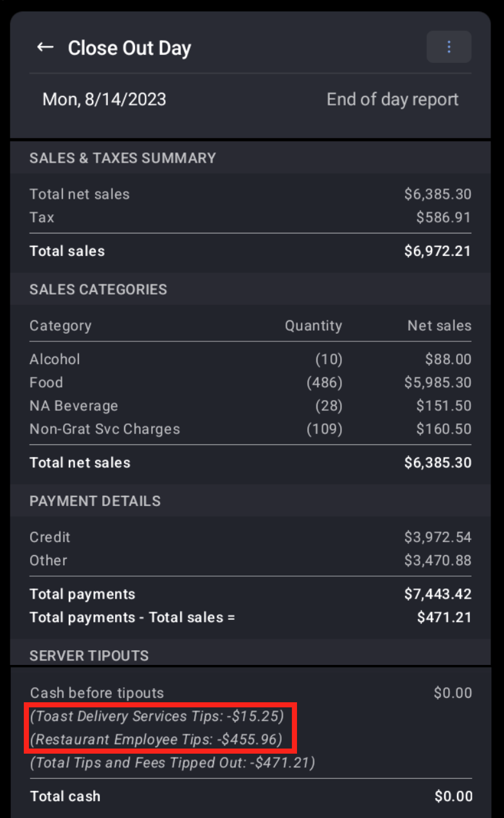Tap the Other payment amount $3,470.88
The image size is (504, 818).
pos(437,560)
